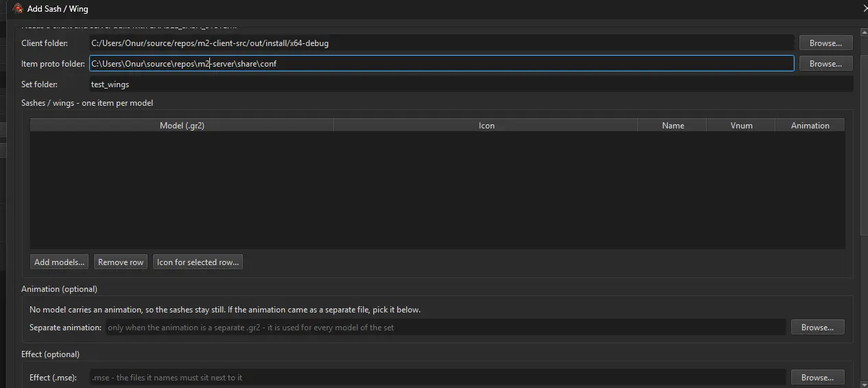Click 'Sashes / wings - one item per model' text
The image size is (868, 388).
87,103
